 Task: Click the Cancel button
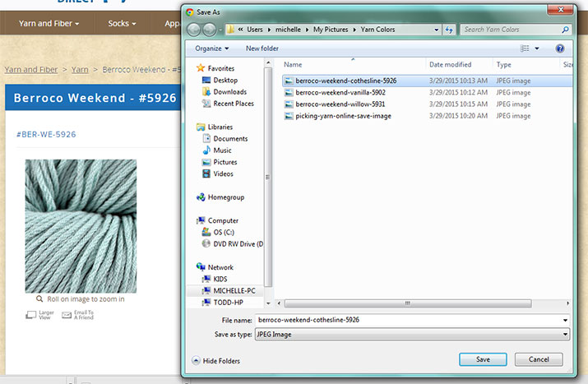point(539,359)
